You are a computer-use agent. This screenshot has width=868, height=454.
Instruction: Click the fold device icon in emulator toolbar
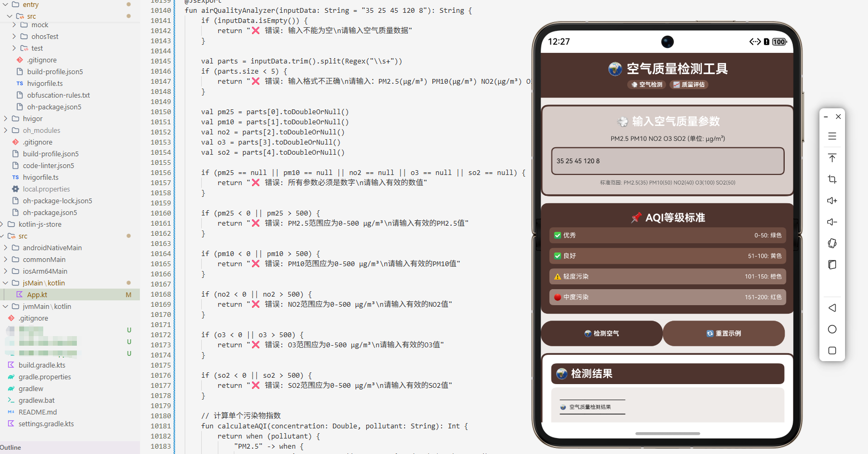[x=832, y=265]
